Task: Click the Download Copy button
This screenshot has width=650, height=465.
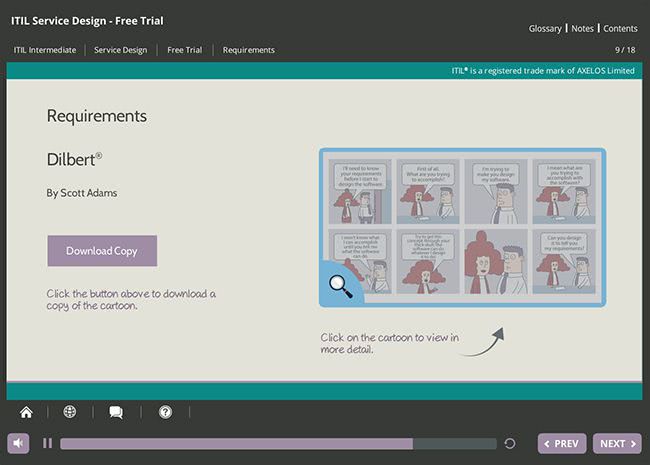Action: coord(102,251)
